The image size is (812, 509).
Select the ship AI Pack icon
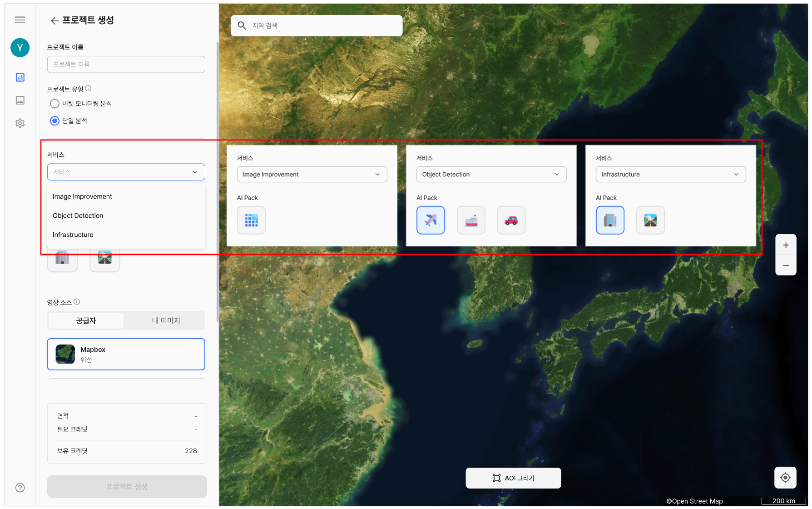(471, 220)
